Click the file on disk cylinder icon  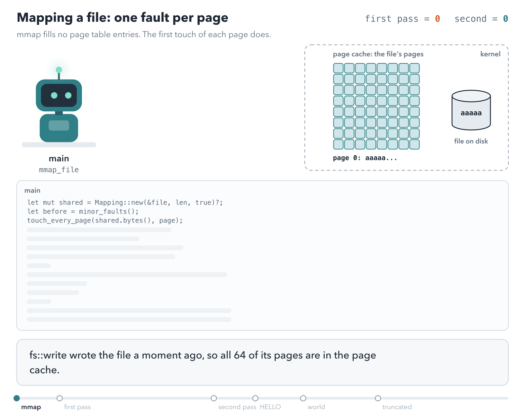tap(471, 110)
